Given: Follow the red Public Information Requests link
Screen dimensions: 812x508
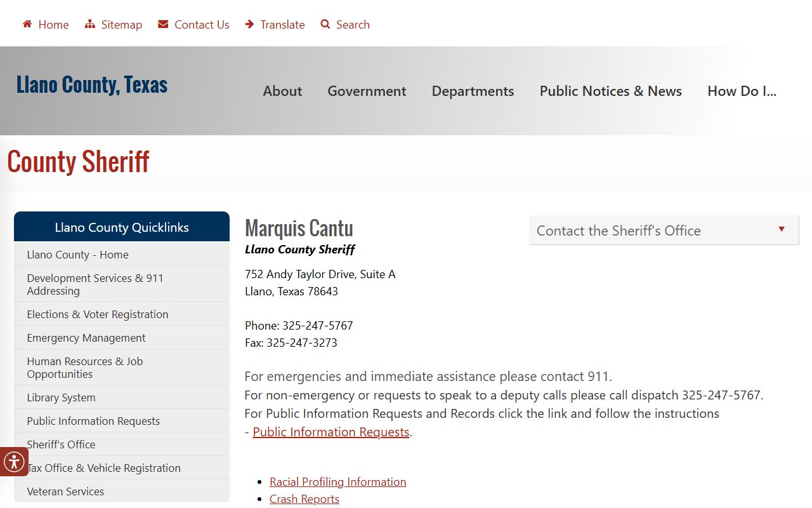Looking at the screenshot, I should [x=331, y=432].
